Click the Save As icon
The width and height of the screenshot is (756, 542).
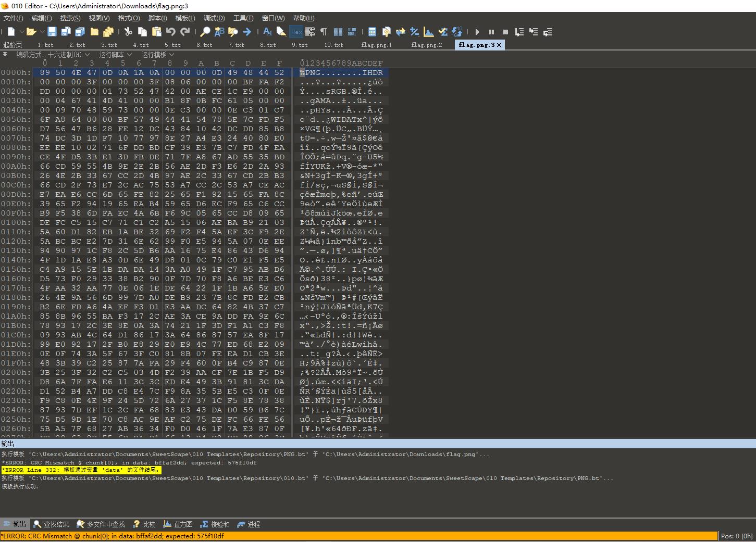click(66, 32)
